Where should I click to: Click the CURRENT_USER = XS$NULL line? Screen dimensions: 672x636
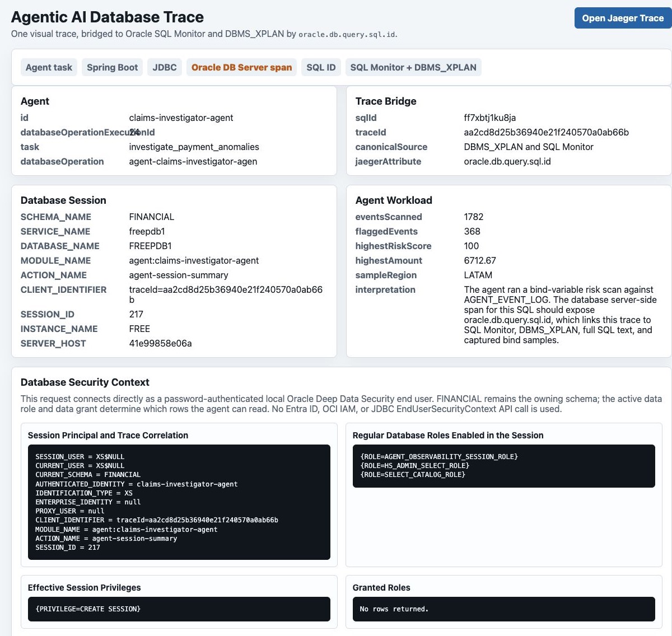pyautogui.click(x=80, y=466)
